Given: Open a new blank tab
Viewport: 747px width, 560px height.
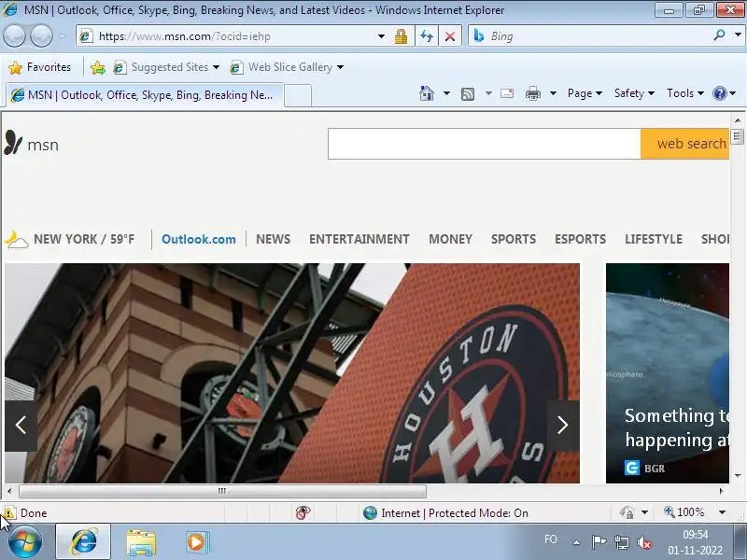Looking at the screenshot, I should click(x=298, y=95).
